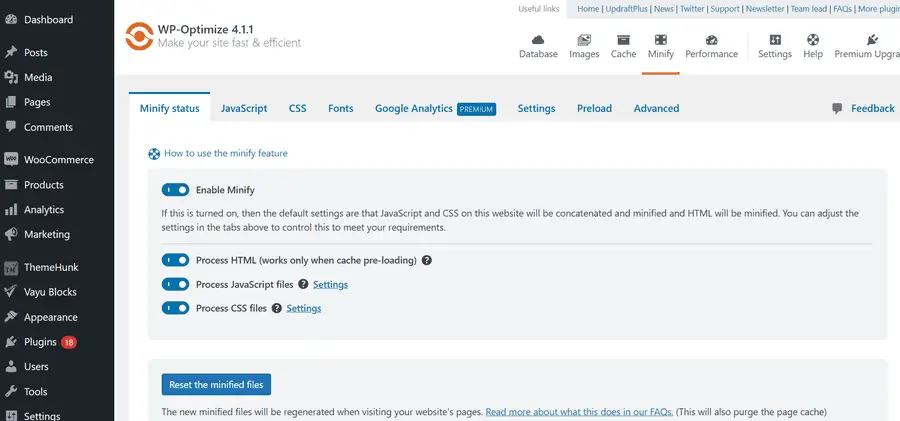Open the Help lifebuoy icon

[x=812, y=40]
